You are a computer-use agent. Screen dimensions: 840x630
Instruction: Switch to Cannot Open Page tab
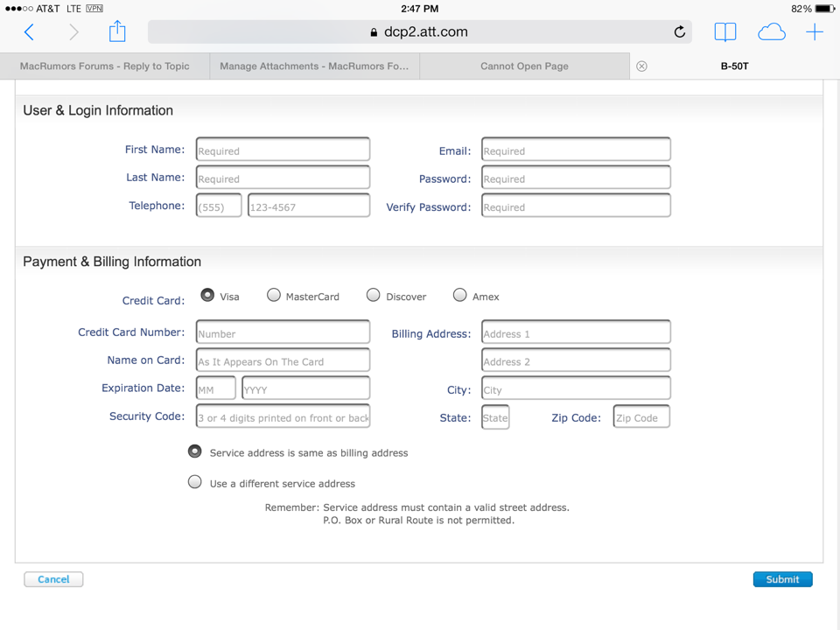(x=524, y=66)
